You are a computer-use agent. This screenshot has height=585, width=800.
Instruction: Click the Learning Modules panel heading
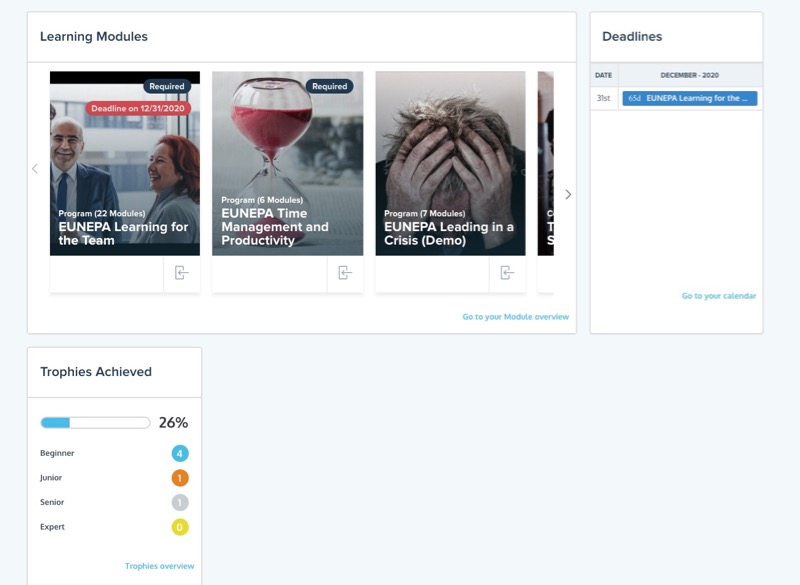[x=94, y=37]
